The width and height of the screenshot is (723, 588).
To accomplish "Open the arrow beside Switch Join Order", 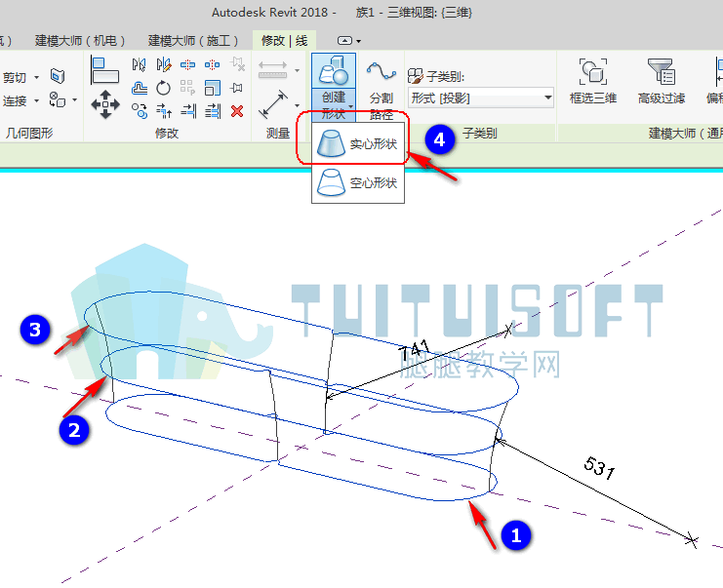I will pos(74,99).
